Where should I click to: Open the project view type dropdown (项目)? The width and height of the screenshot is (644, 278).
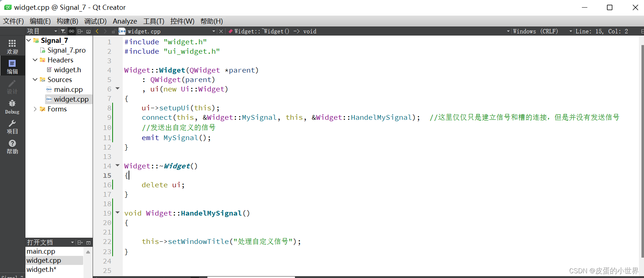42,31
